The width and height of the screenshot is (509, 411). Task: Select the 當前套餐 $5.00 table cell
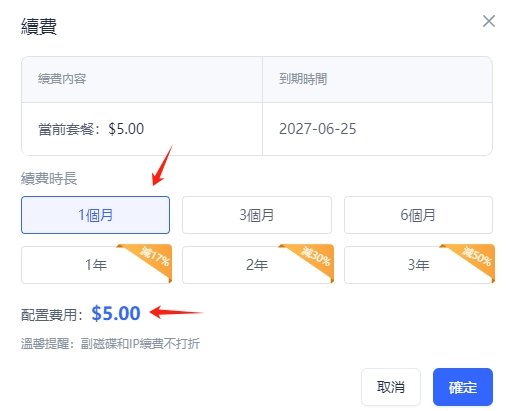(x=142, y=129)
